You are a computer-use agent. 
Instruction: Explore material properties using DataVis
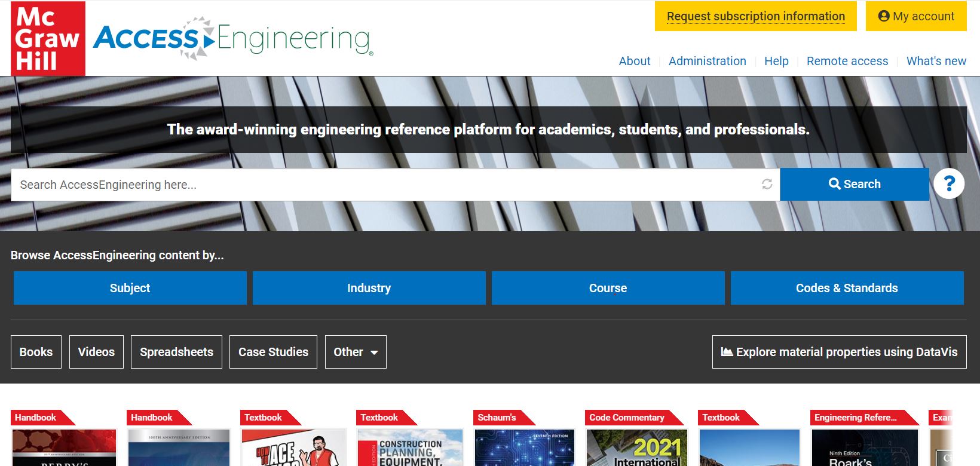tap(839, 352)
